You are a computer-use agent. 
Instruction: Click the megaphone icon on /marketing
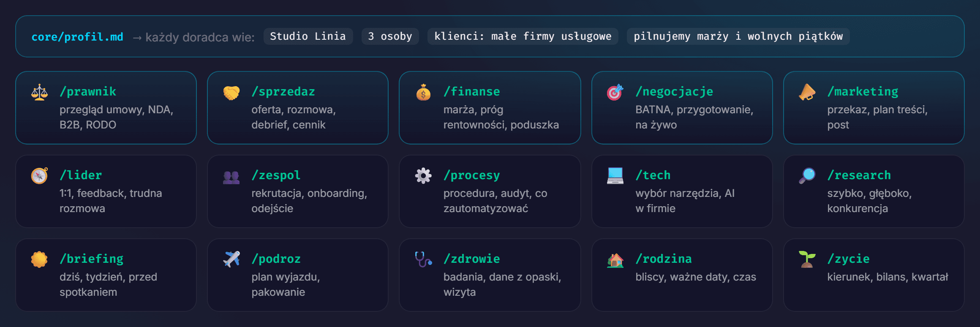point(807,92)
